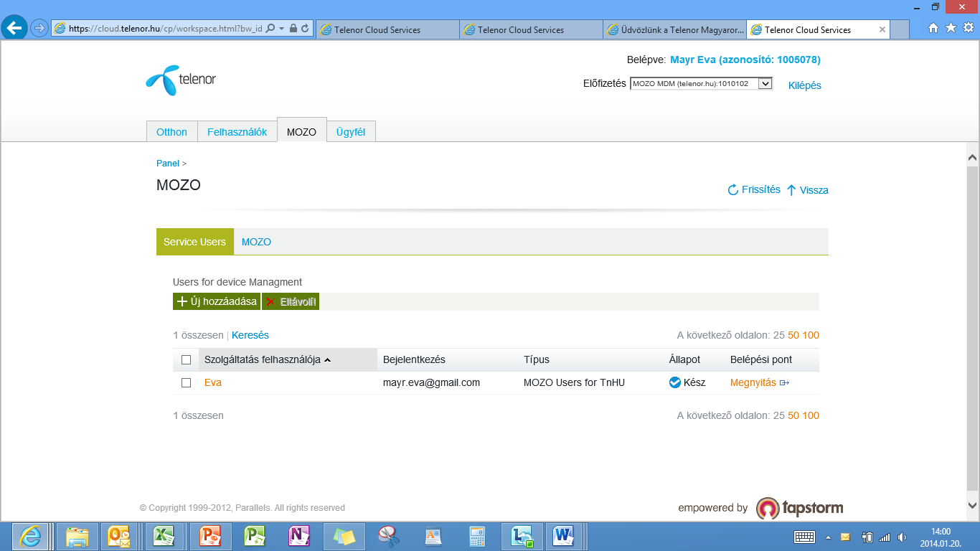The width and height of the screenshot is (980, 551).
Task: Open Calculator from the taskbar
Action: 476,536
